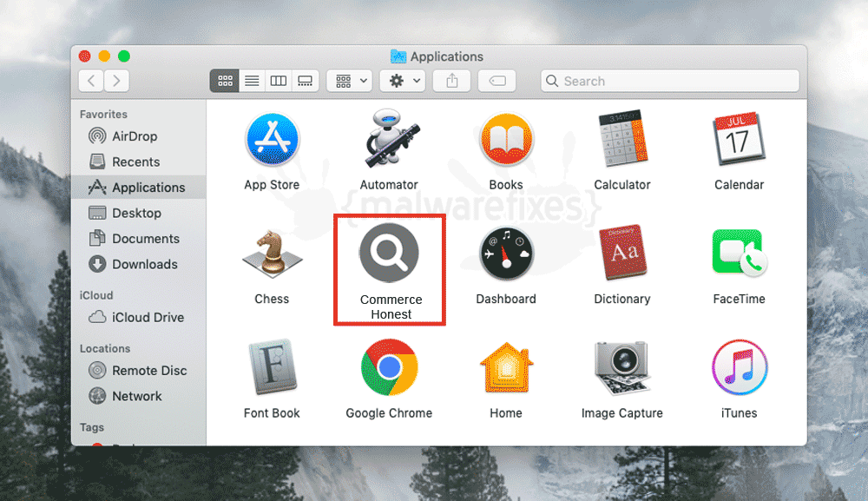Open Downloads from the sidebar
This screenshot has height=501, width=868.
point(138,264)
